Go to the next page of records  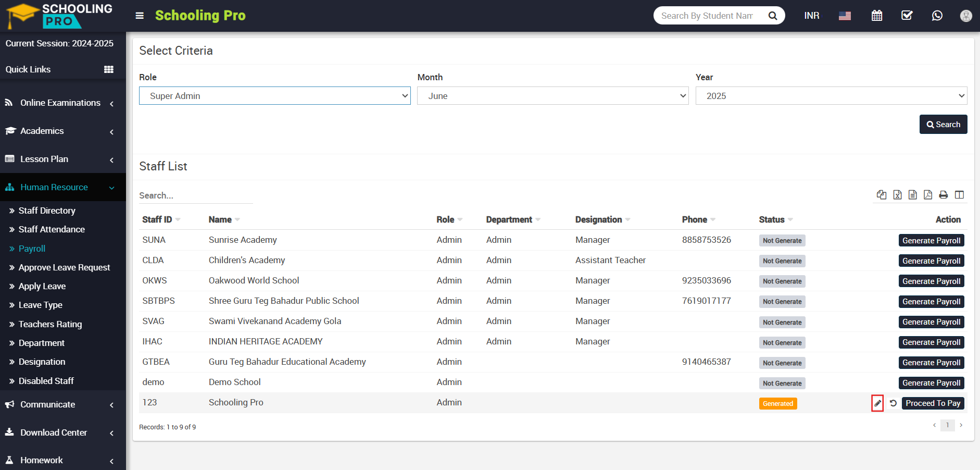(x=961, y=425)
